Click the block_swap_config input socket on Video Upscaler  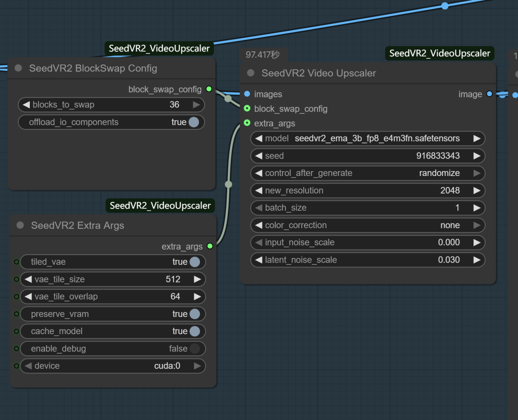[247, 108]
